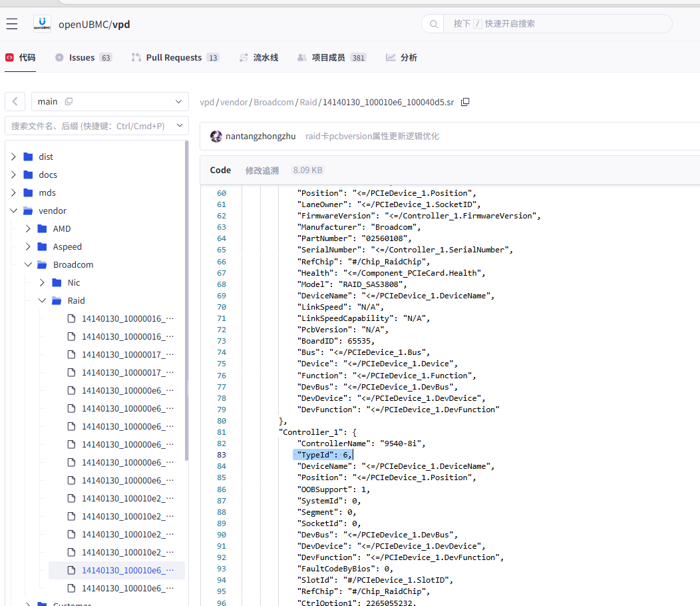Open the 分析 analytics tab
This screenshot has width=700, height=606.
(401, 58)
